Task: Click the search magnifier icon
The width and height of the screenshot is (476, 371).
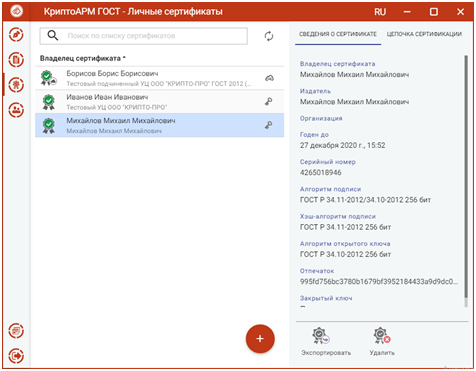Action: (x=53, y=35)
